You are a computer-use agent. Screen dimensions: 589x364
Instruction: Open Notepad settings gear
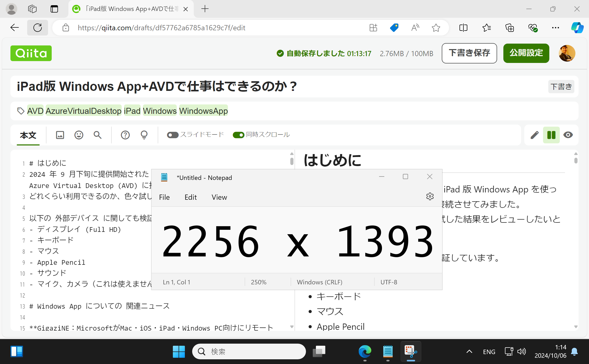point(430,196)
